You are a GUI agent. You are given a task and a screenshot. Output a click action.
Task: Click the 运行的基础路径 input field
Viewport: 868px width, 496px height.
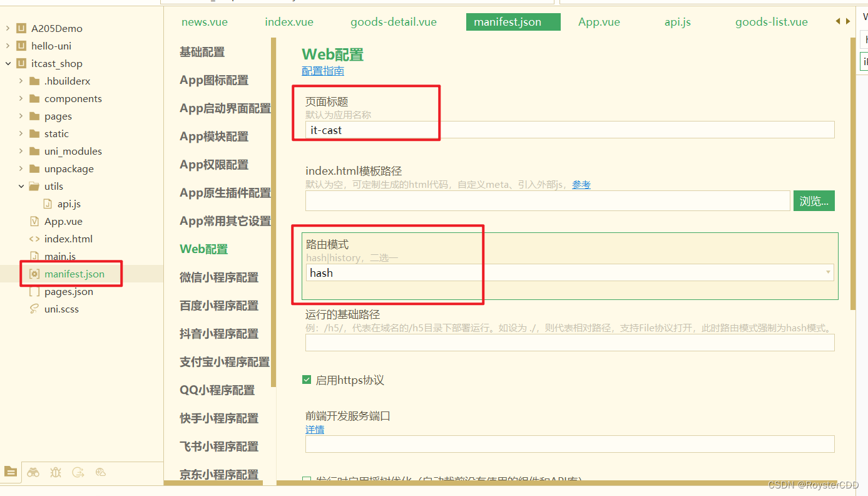570,343
